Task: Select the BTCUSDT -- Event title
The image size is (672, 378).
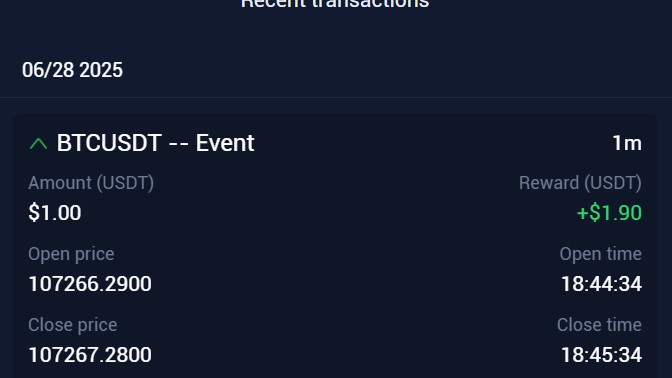Action: click(156, 143)
